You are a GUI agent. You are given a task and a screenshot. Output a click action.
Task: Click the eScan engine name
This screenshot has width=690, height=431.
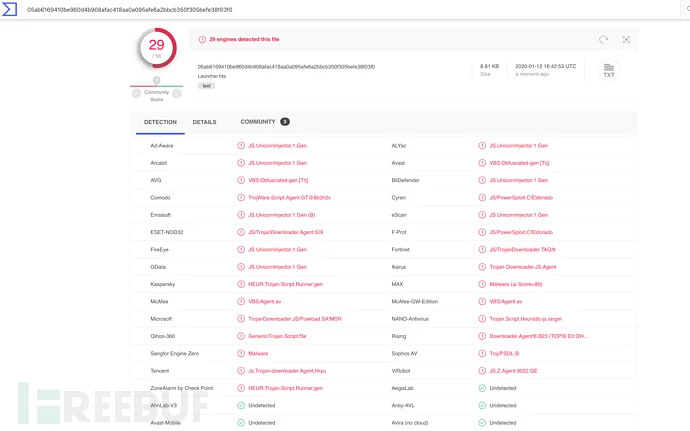coord(399,215)
